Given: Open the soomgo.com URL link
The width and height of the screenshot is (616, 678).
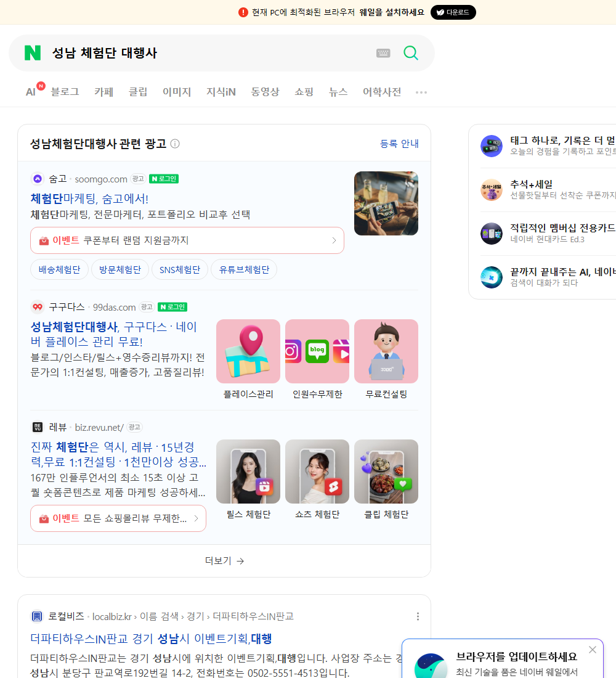Looking at the screenshot, I should (101, 179).
